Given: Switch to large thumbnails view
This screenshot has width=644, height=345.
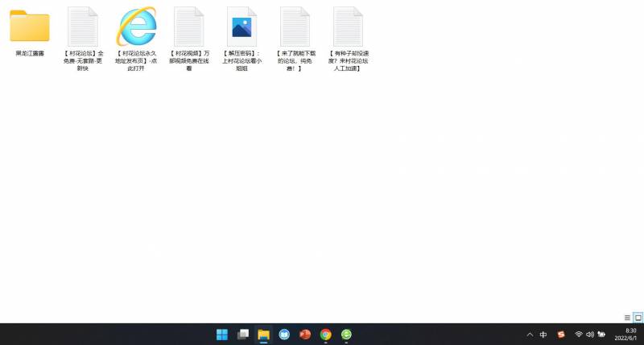Looking at the screenshot, I should click(x=638, y=318).
